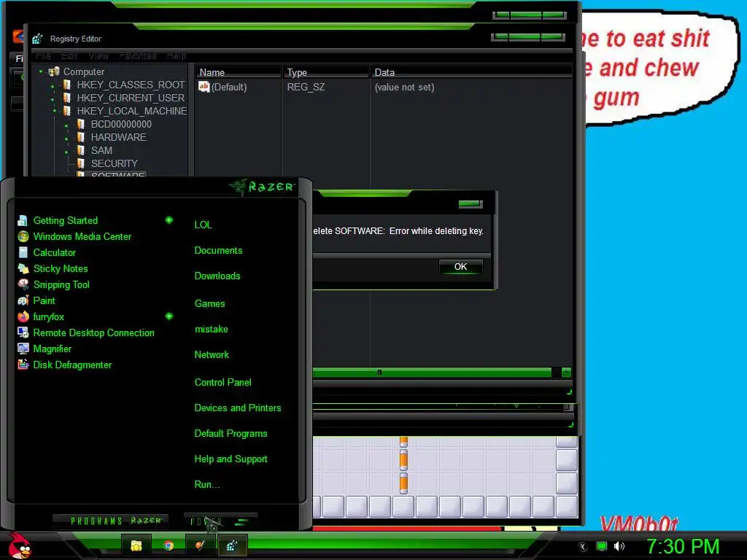Viewport: 747px width, 560px height.
Task: Open the LOL user folder link
Action: [x=203, y=225]
